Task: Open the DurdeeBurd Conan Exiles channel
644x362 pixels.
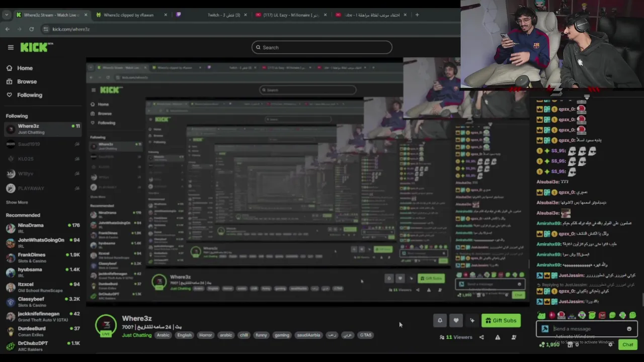Action: coord(43,331)
